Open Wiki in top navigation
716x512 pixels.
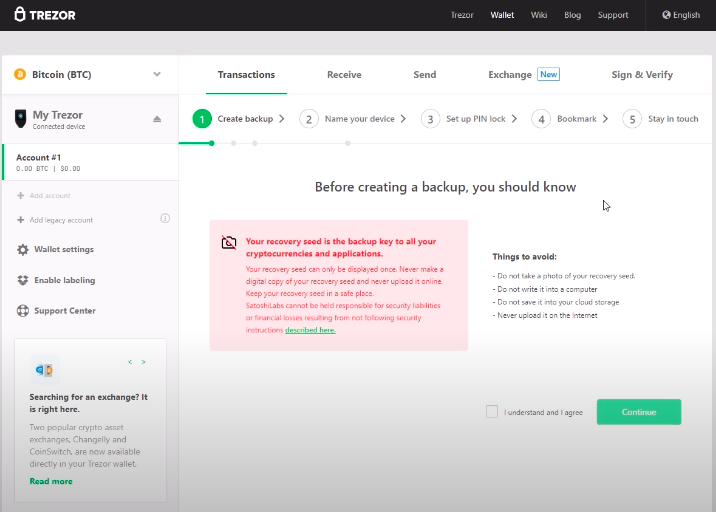539,15
